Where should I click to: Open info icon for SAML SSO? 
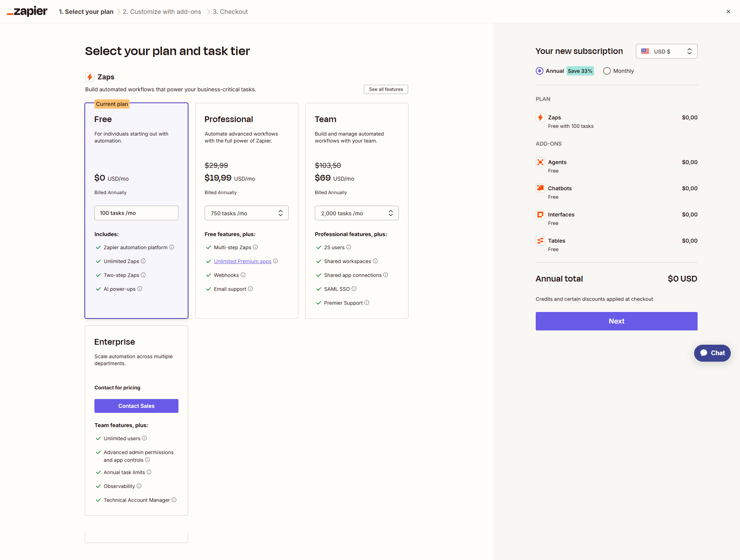(x=354, y=289)
